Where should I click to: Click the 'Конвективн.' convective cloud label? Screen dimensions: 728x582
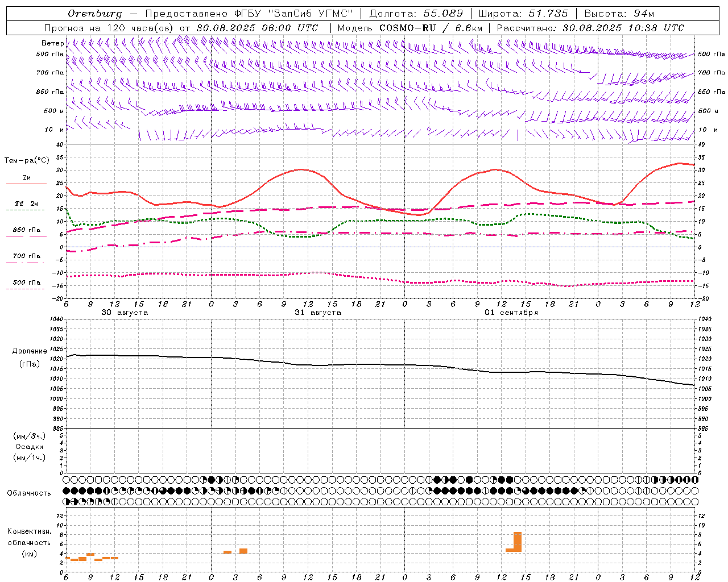(30, 531)
